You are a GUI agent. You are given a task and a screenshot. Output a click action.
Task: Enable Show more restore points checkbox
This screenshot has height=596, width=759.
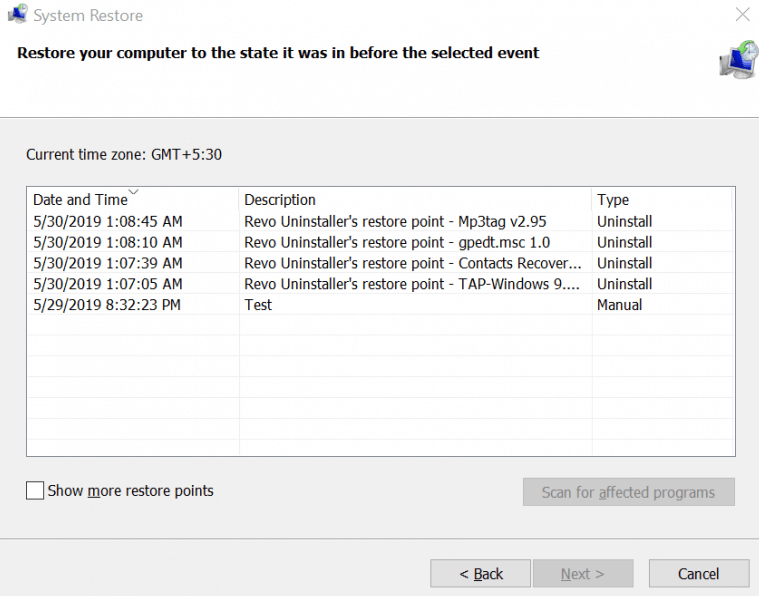36,491
